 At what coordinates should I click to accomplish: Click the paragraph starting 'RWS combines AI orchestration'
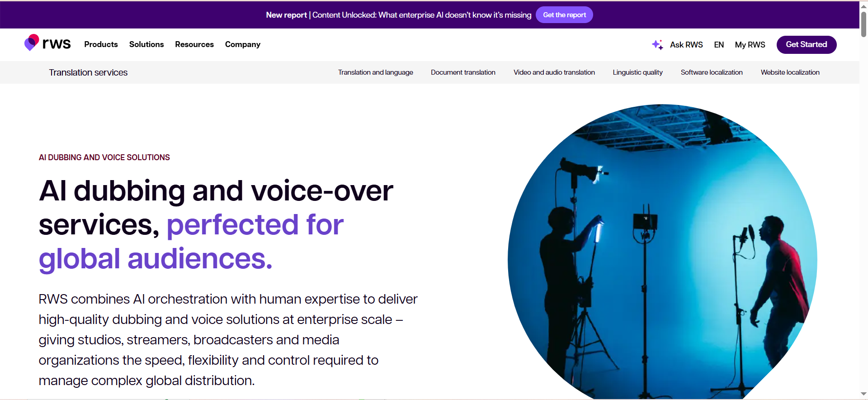(x=228, y=340)
